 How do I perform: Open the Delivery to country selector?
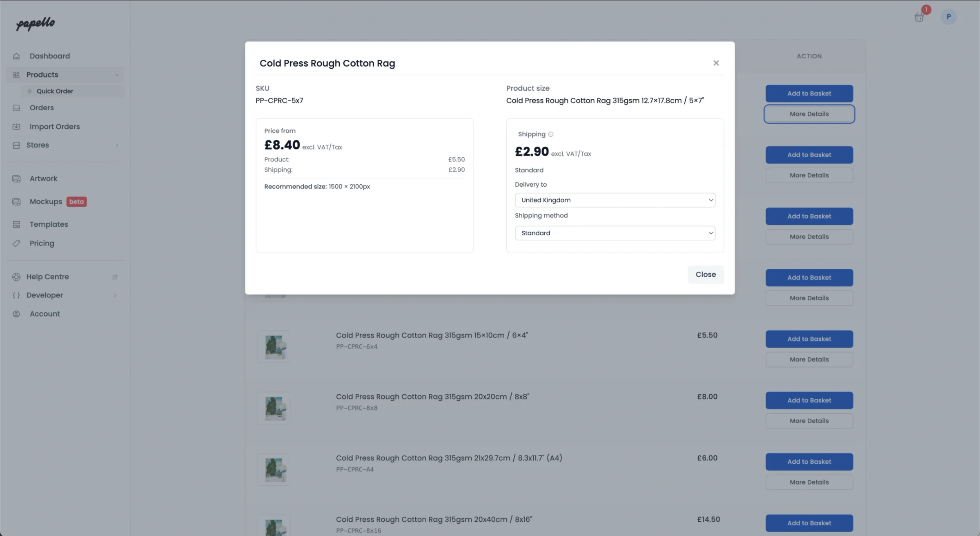point(615,200)
